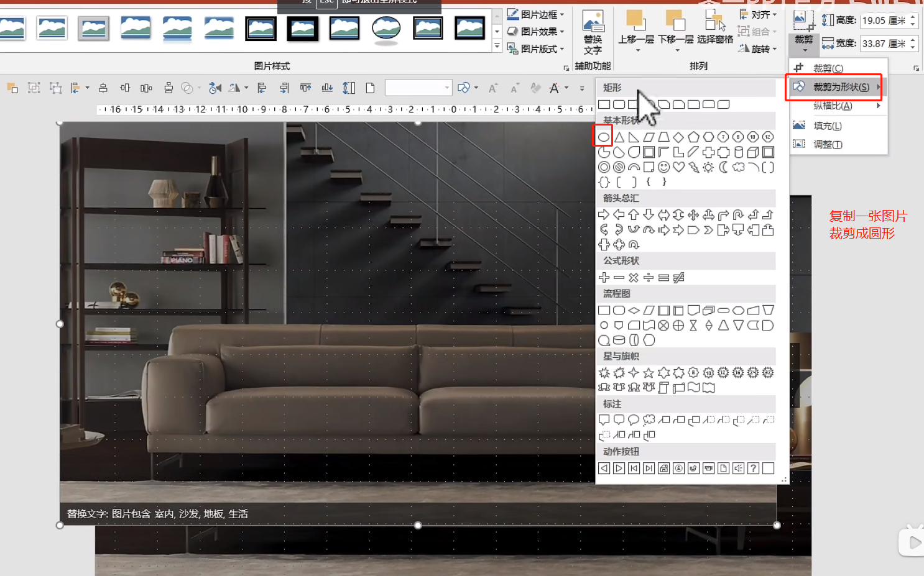
Task: Pick the help question-mark action button
Action: (x=753, y=469)
